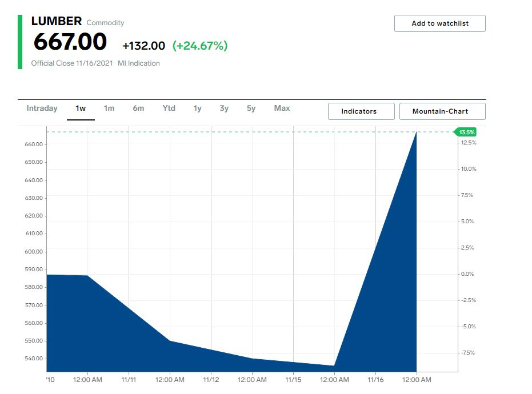Screen dimensions: 532x394
Task: Select the 1y time range tab
Action: click(197, 108)
